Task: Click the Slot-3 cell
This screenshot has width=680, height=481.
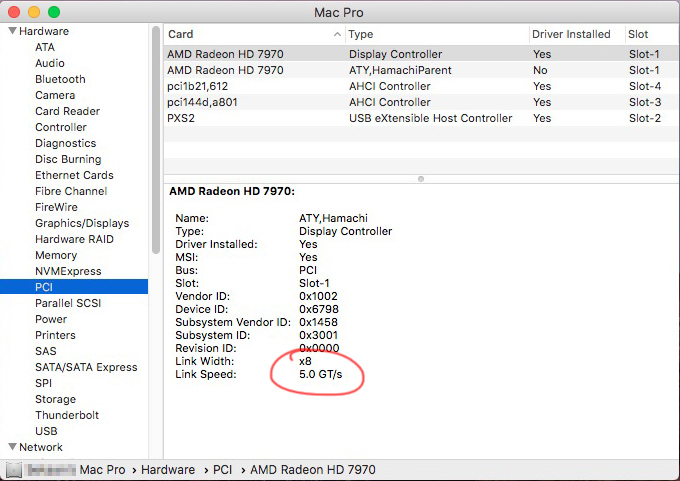Action: coord(645,102)
